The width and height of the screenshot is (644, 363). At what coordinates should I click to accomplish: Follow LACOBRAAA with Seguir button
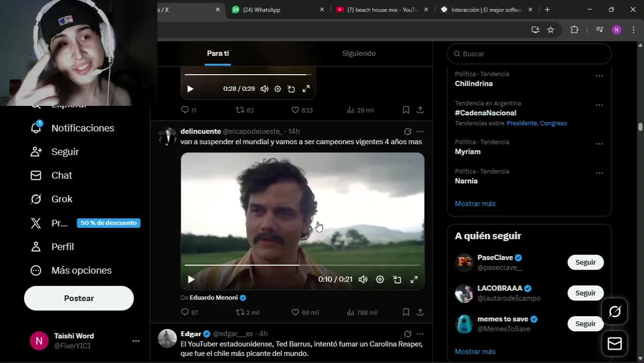click(x=586, y=293)
